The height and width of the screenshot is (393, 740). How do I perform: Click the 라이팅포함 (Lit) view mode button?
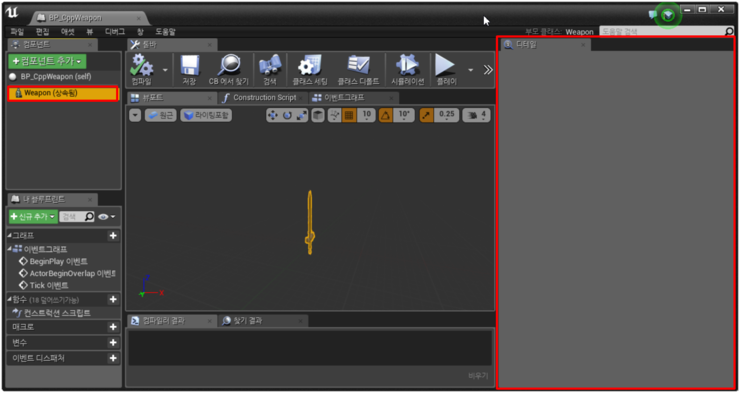click(206, 115)
